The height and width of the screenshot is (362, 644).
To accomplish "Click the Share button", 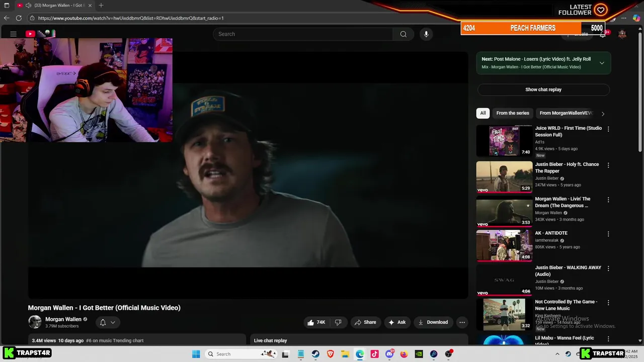I will [365, 322].
